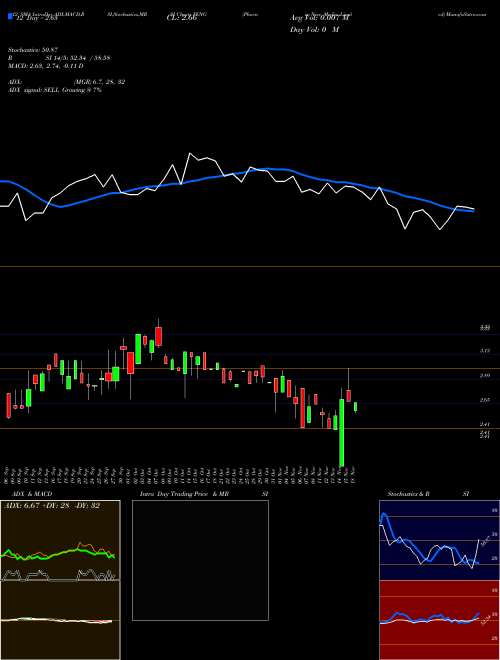Click the blue Stochastics chart panel
Screen dimensions: 500x660
coord(439,540)
